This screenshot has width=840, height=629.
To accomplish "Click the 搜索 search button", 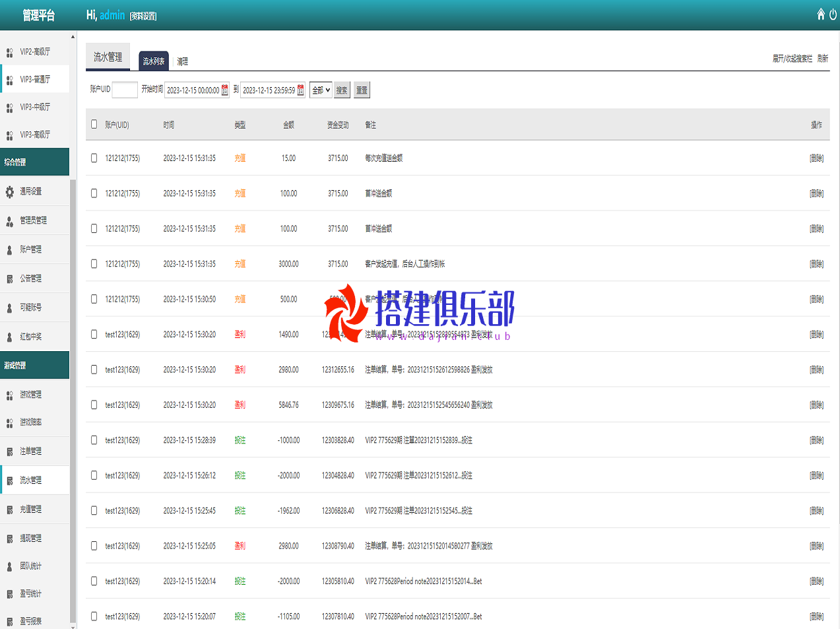I will (x=342, y=90).
